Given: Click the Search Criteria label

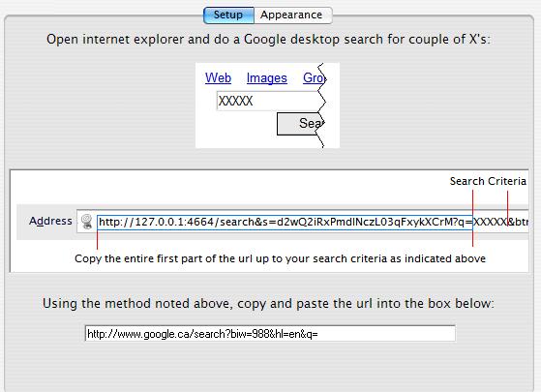Looking at the screenshot, I should pos(488,181).
